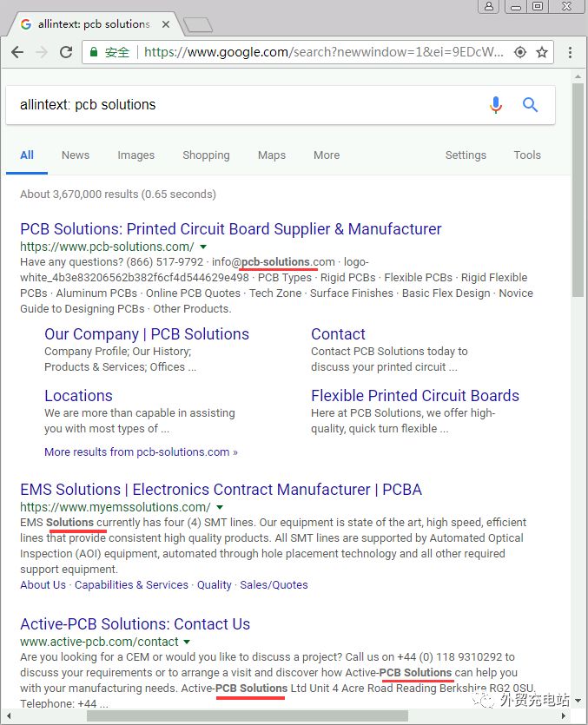Viewport: 588px width, 725px height.
Task: Click the voice search microphone icon
Action: [496, 105]
